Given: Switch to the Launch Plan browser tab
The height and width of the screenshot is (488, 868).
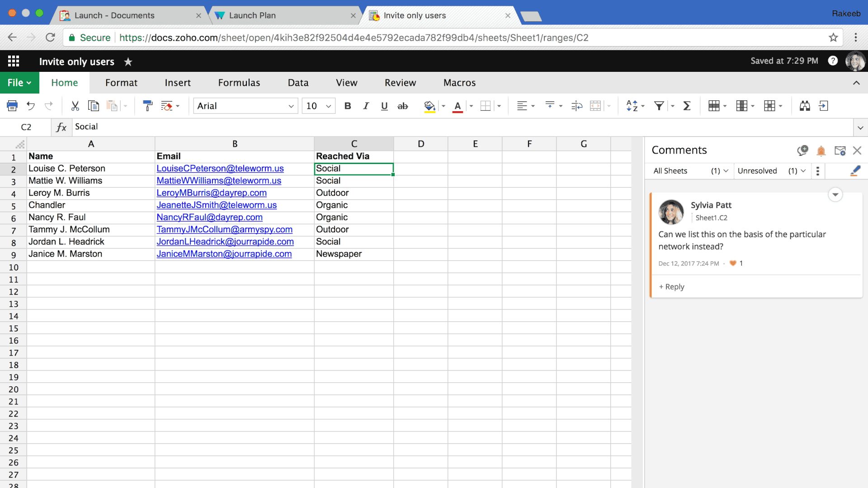Looking at the screenshot, I should pos(252,15).
